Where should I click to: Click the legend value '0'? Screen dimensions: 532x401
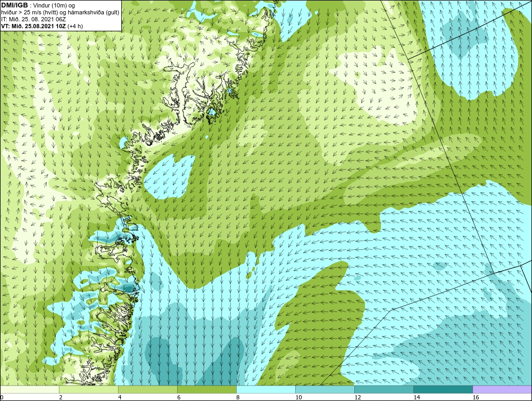point(2,397)
